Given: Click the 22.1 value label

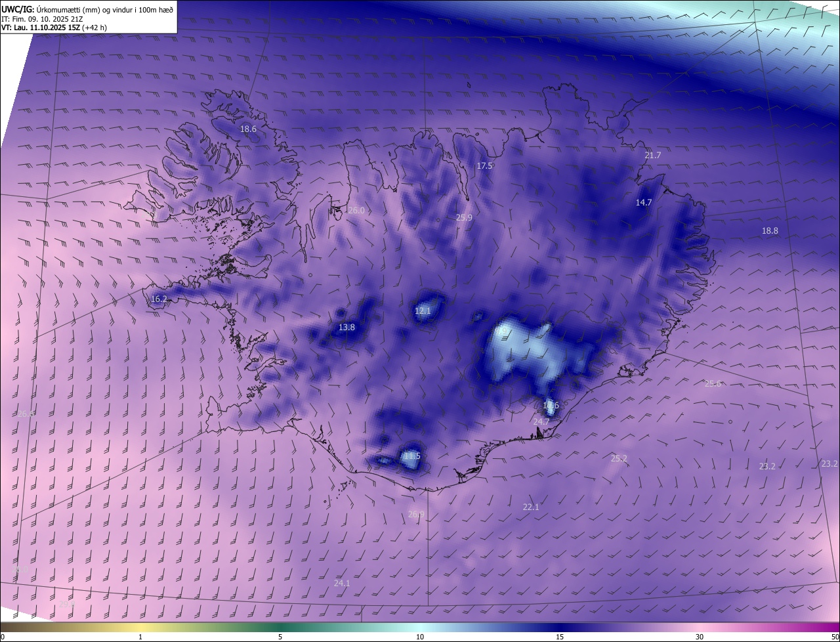Looking at the screenshot, I should point(531,507).
